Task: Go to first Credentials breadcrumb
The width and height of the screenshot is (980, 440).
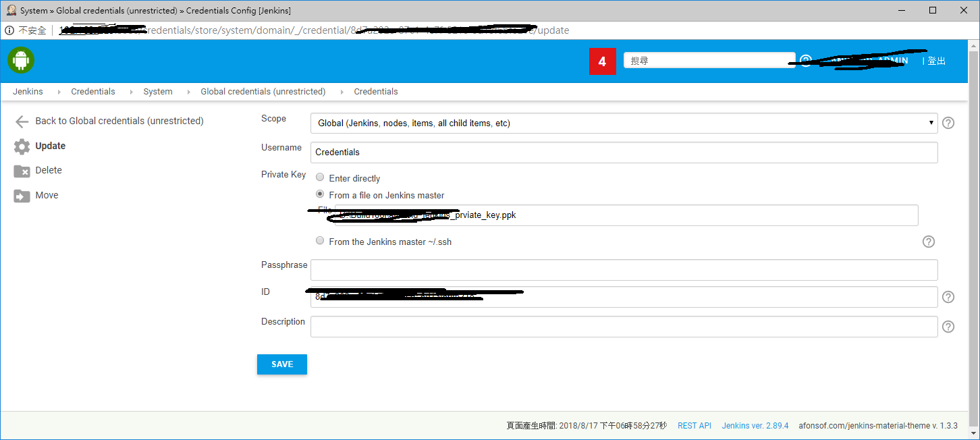Action: (x=93, y=92)
